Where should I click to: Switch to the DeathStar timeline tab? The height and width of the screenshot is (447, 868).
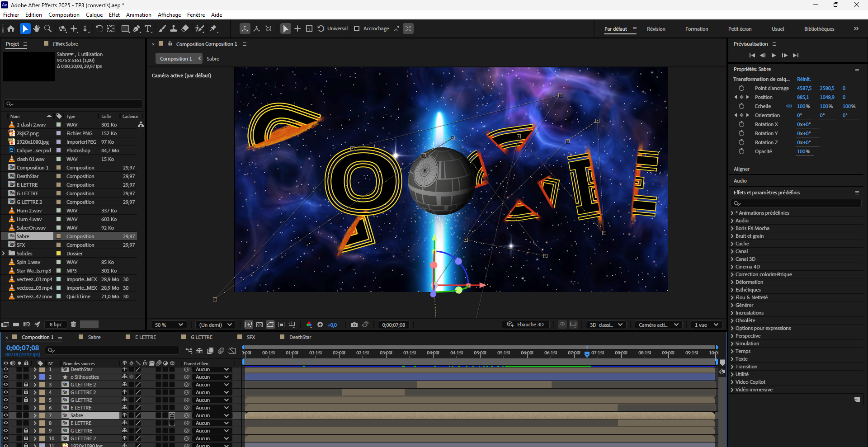click(300, 337)
